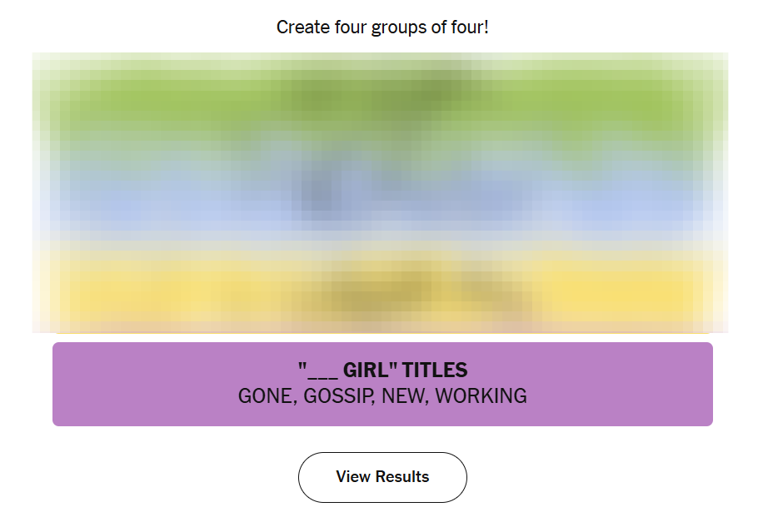Click the word GONE in purple group
Viewport: 773px width, 532px height.
(266, 396)
